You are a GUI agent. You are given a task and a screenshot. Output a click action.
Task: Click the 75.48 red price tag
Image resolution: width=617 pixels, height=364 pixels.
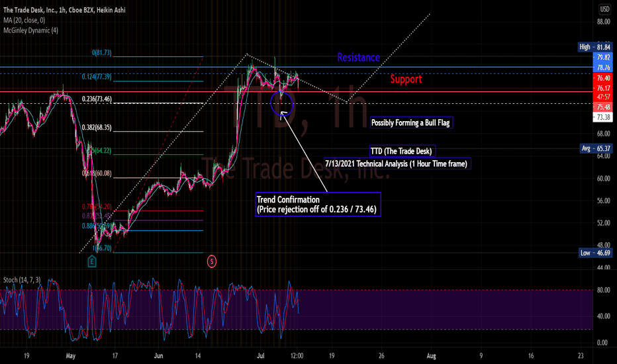[x=603, y=107]
